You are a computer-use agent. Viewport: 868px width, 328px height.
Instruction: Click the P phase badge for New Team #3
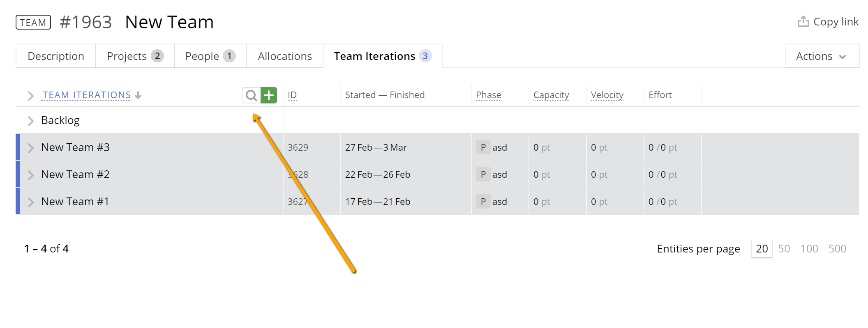click(x=483, y=147)
